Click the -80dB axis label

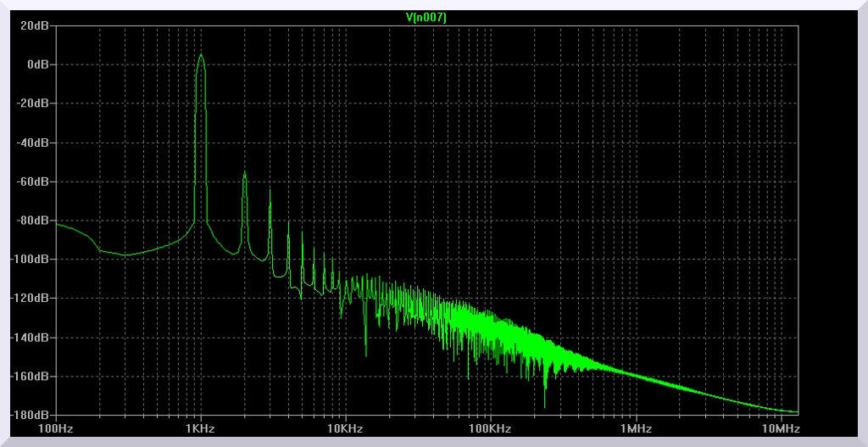tap(35, 221)
